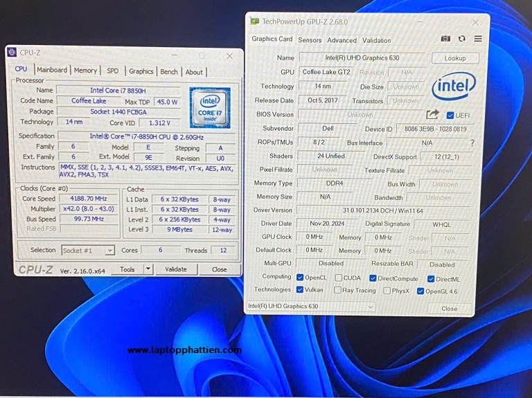Click the Bus Interface question mark icon
Viewport: 532px width, 398px height.
coord(472,143)
